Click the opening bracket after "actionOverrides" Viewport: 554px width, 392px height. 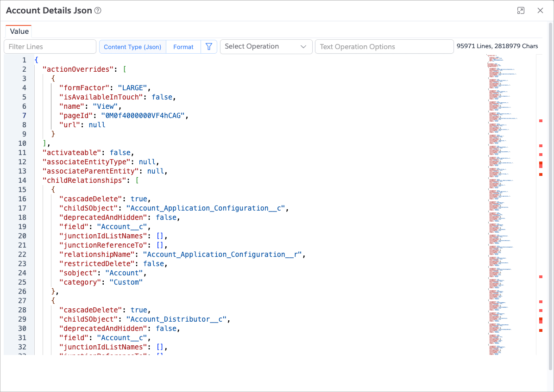point(125,69)
